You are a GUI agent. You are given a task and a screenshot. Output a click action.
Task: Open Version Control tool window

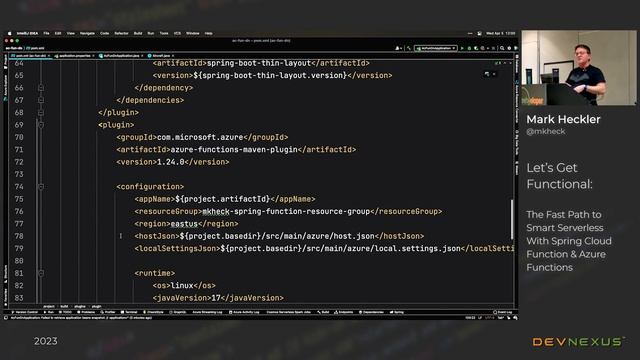click(25, 312)
